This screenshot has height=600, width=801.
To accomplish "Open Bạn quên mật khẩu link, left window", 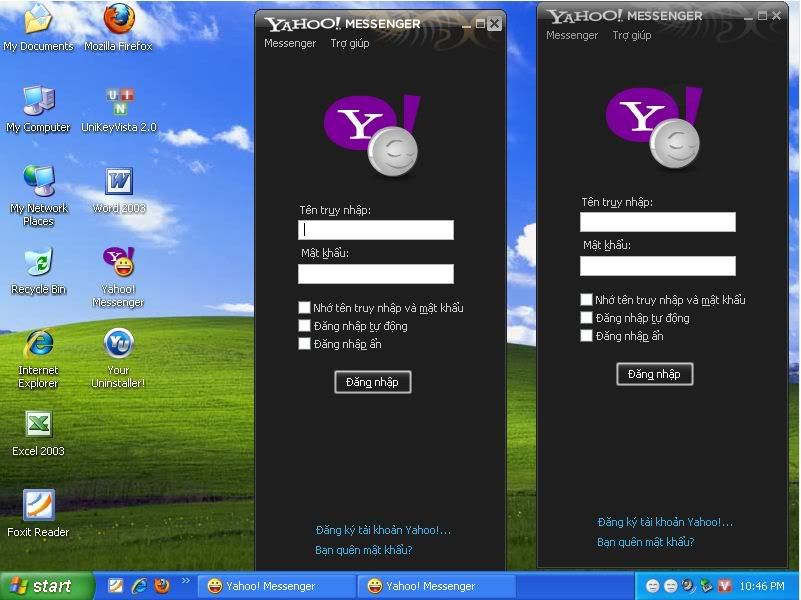I will pyautogui.click(x=364, y=550).
